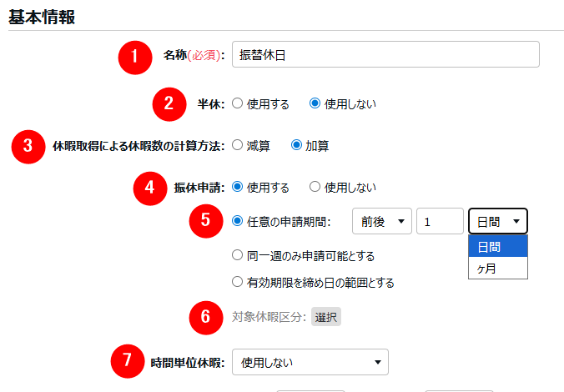This screenshot has width=564, height=392.
Task: Select 使用しない for 振休申請
Action: pyautogui.click(x=315, y=188)
